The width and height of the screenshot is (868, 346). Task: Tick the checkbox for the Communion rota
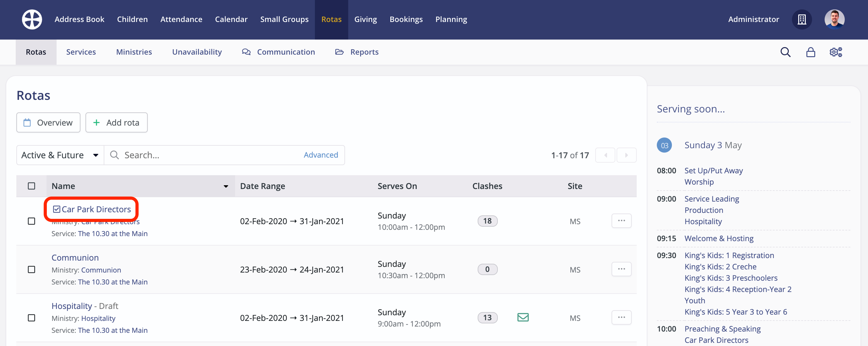[31, 269]
